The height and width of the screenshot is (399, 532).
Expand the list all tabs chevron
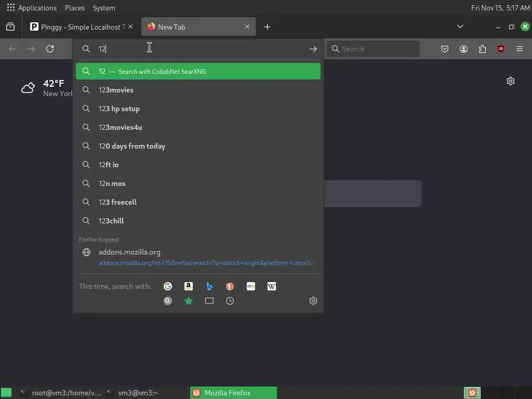pos(460,26)
